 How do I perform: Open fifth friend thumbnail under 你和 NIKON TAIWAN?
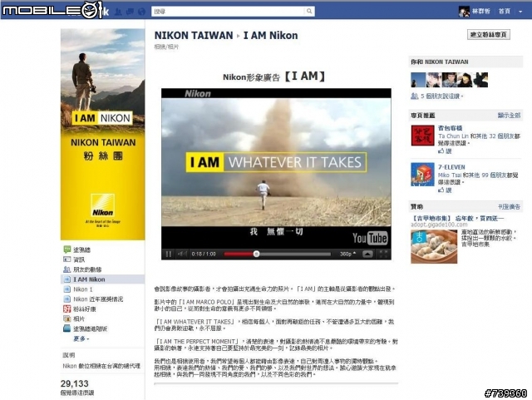tap(480, 80)
